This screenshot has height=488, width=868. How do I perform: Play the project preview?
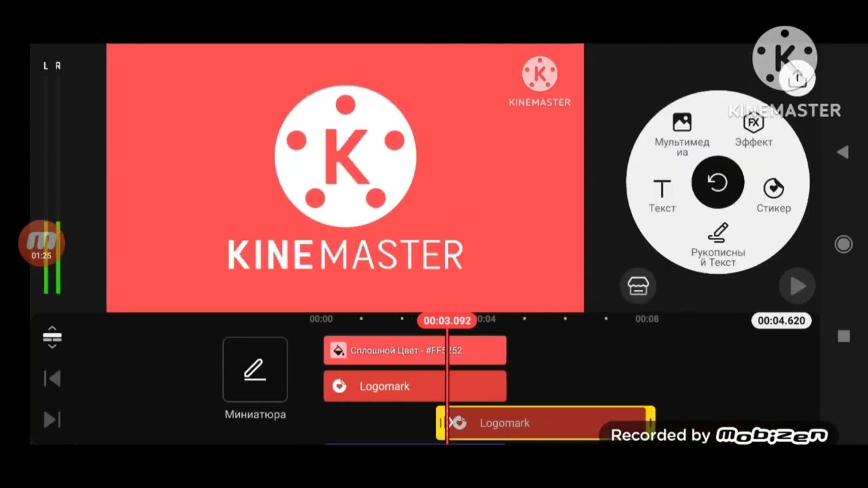(797, 286)
